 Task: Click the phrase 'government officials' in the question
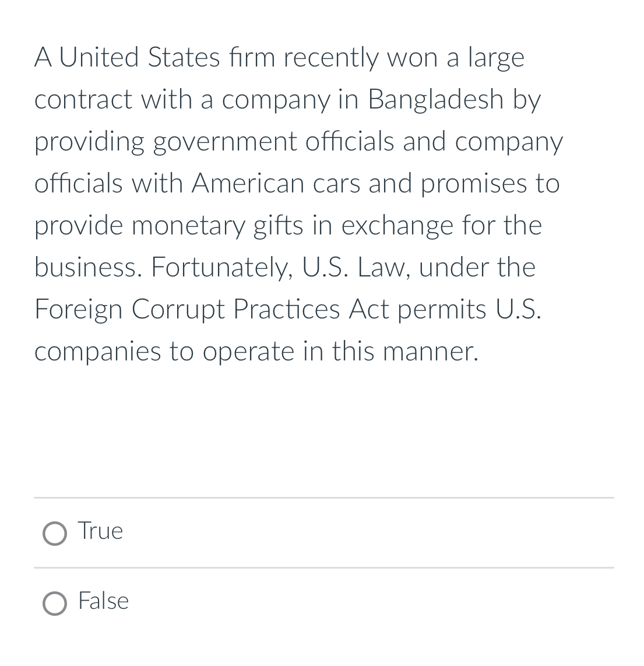tap(273, 141)
